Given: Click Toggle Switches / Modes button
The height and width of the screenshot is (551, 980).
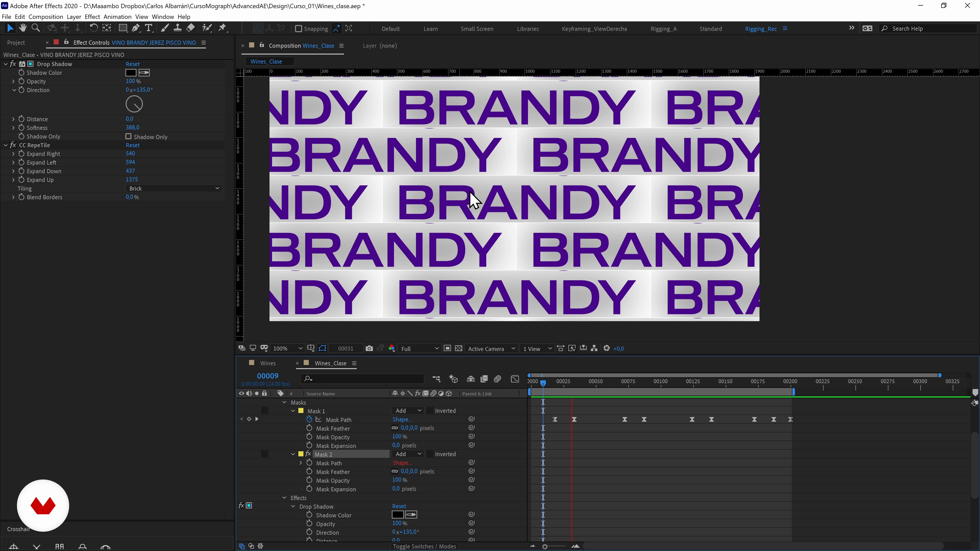Looking at the screenshot, I should 425,546.
